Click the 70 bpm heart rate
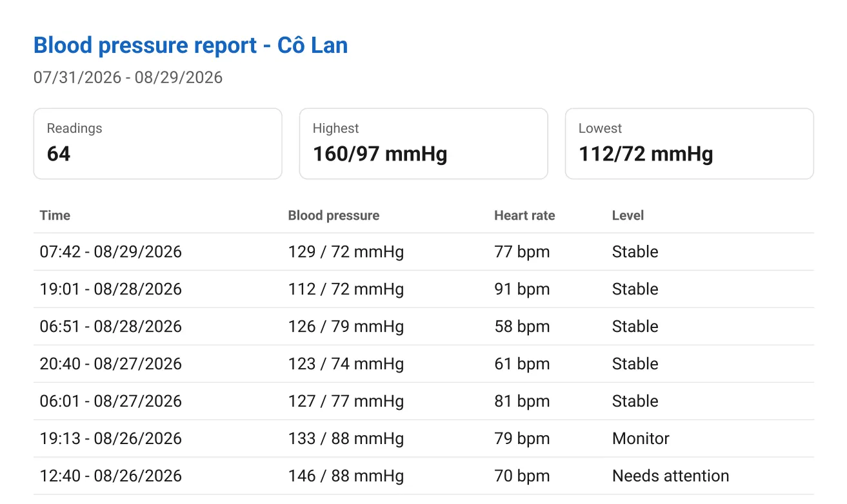Image resolution: width=847 pixels, height=504 pixels. pyautogui.click(x=522, y=476)
